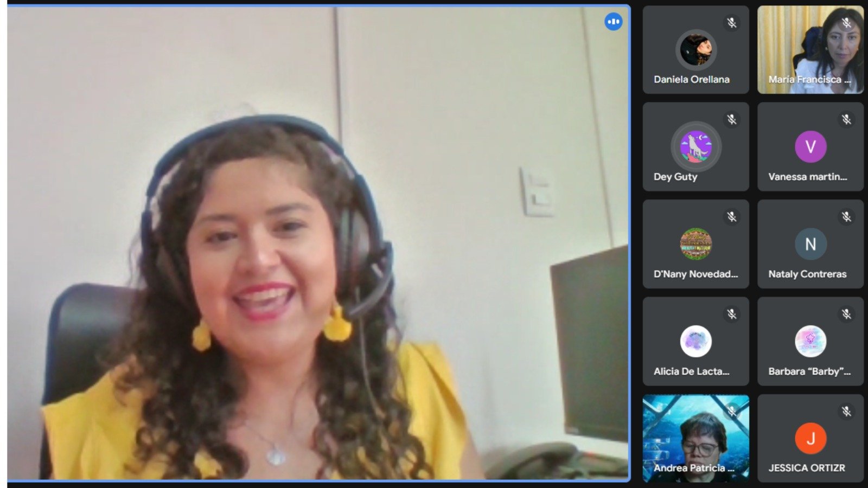Click the N avatar for Nataly Contreras

810,244
